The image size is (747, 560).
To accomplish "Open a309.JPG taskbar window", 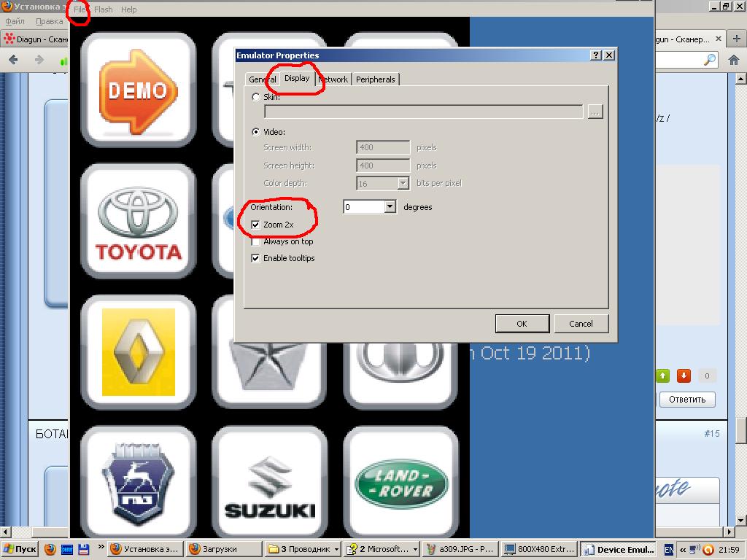I will click(460, 550).
